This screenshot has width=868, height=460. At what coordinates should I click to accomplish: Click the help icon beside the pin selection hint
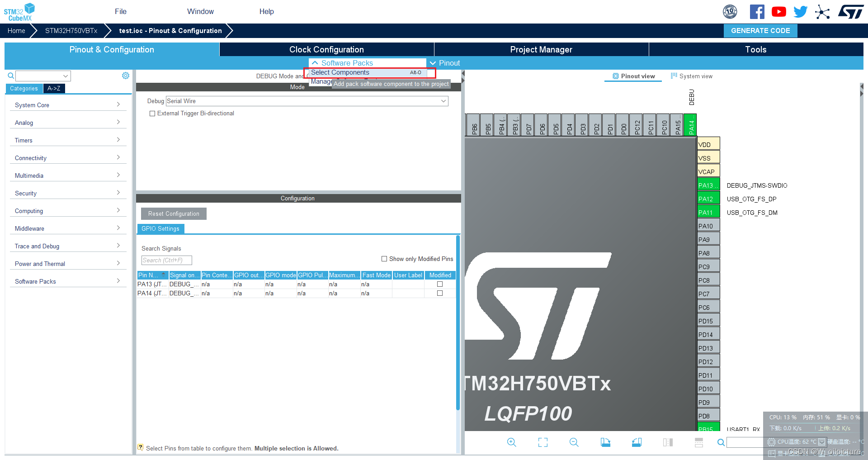point(141,448)
